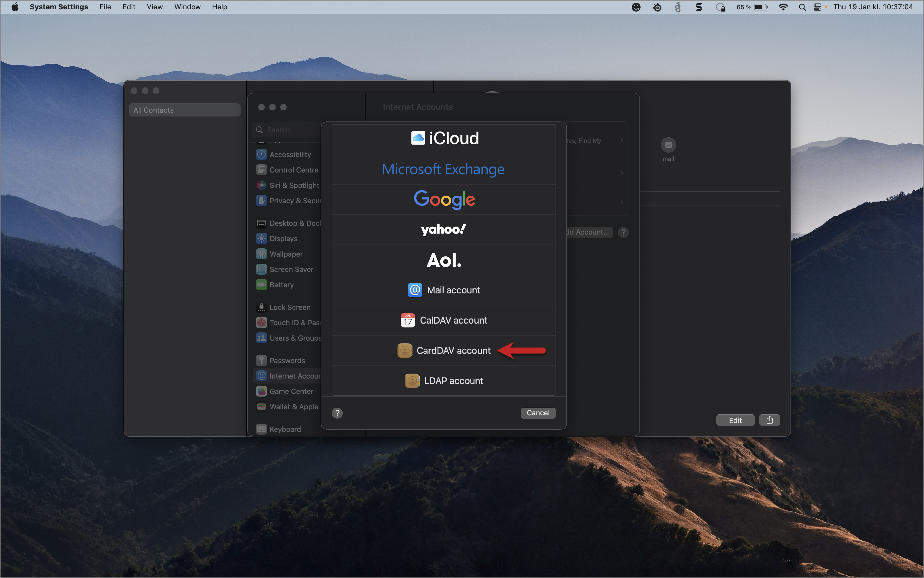This screenshot has width=924, height=578.
Task: Open the View menu
Action: pyautogui.click(x=155, y=7)
